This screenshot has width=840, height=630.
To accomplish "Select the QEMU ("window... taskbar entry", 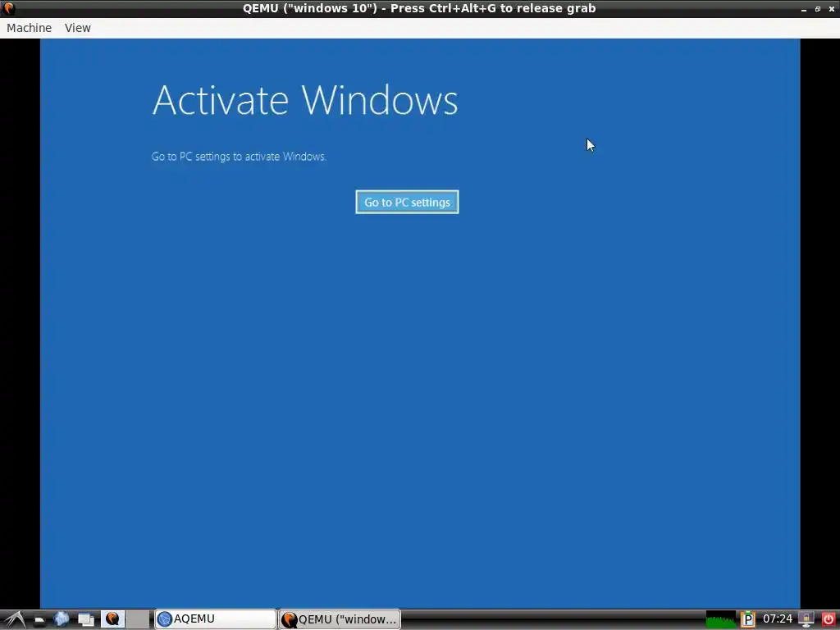I will click(340, 619).
